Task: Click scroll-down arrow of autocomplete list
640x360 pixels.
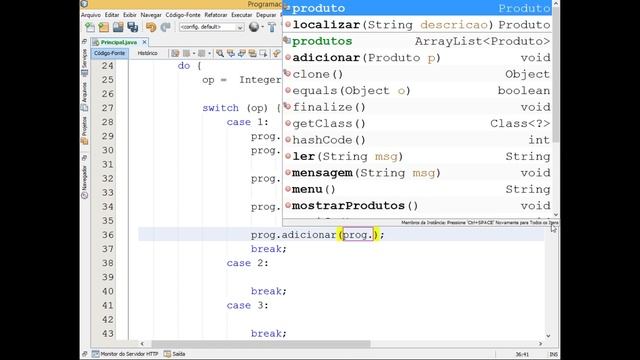Action: coord(556,215)
